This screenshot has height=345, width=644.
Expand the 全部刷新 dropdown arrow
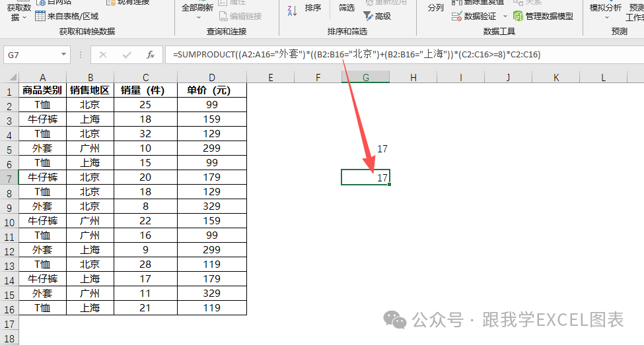pos(199,18)
